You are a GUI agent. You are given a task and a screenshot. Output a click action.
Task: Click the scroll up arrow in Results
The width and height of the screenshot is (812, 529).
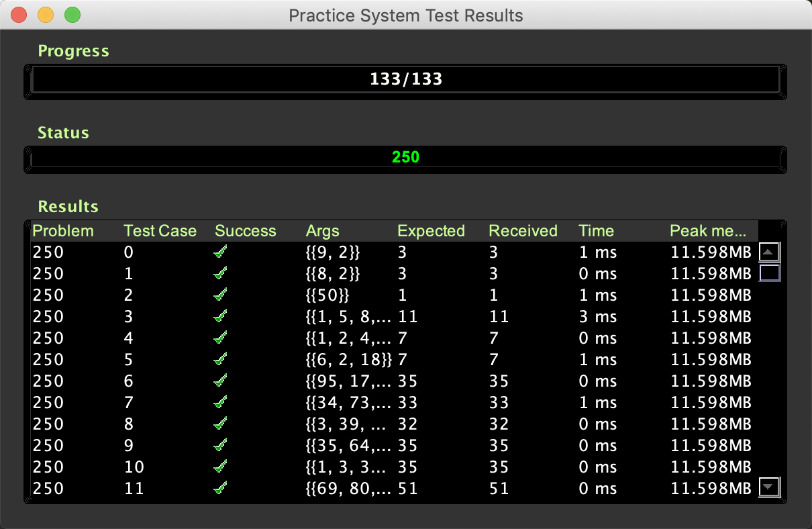pyautogui.click(x=769, y=252)
